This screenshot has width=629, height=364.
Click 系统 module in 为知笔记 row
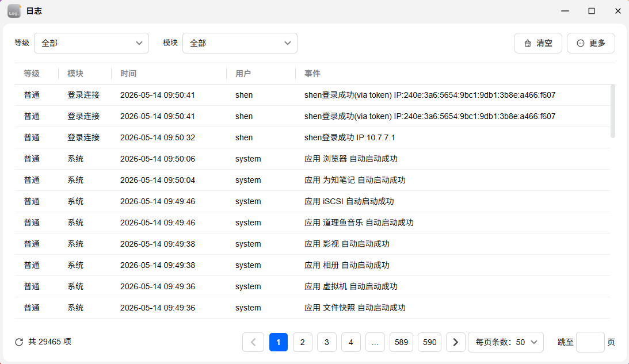click(x=75, y=180)
